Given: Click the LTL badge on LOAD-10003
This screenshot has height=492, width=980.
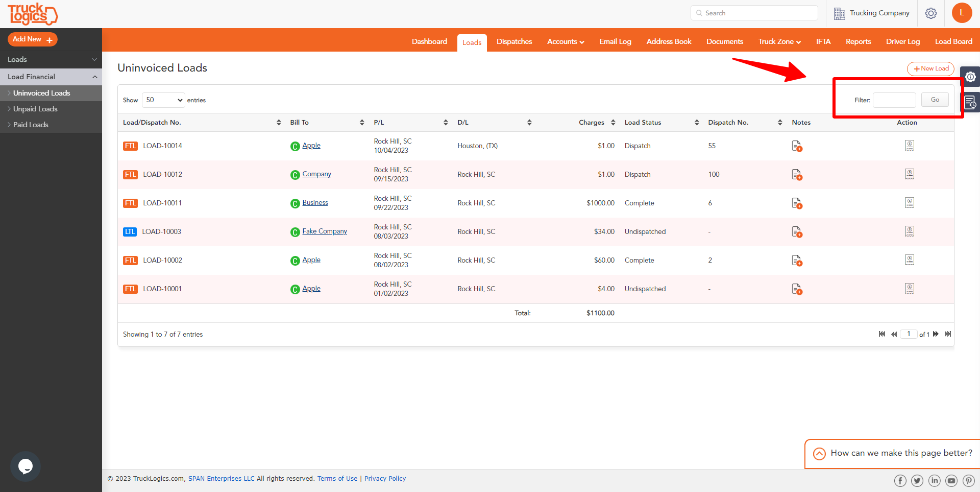Looking at the screenshot, I should click(130, 231).
